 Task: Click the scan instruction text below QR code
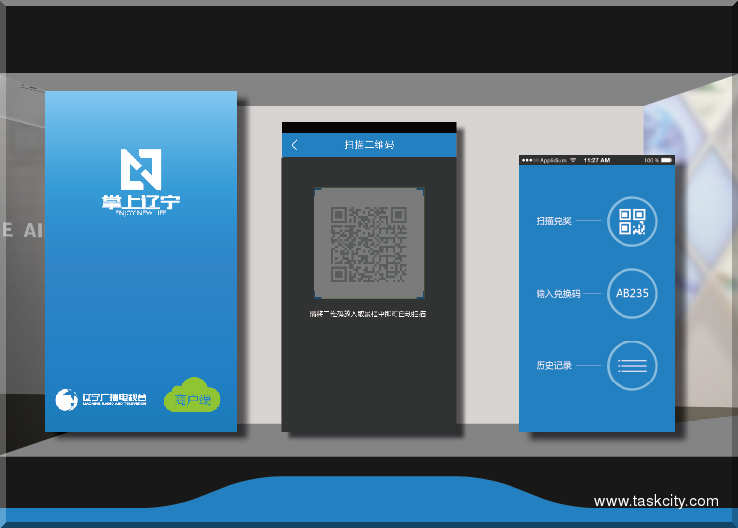pyautogui.click(x=368, y=314)
